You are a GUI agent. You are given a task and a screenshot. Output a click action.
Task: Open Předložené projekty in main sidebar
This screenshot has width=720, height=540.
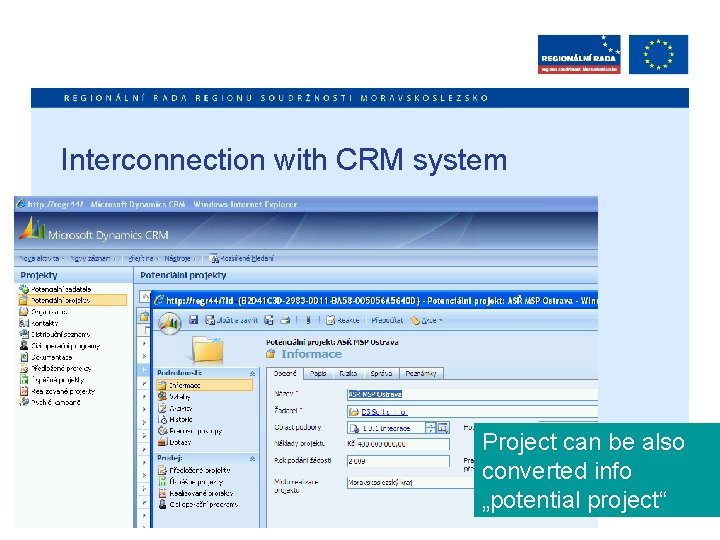tap(61, 368)
